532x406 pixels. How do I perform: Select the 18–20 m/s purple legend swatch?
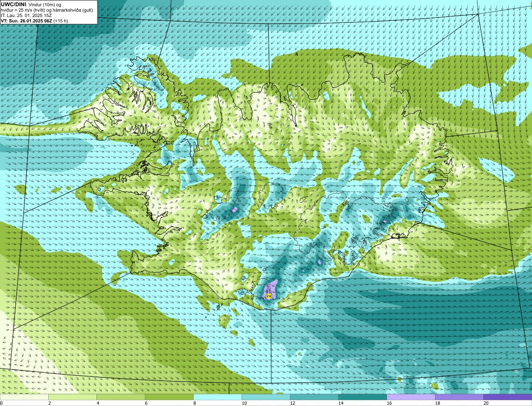pos(459,397)
